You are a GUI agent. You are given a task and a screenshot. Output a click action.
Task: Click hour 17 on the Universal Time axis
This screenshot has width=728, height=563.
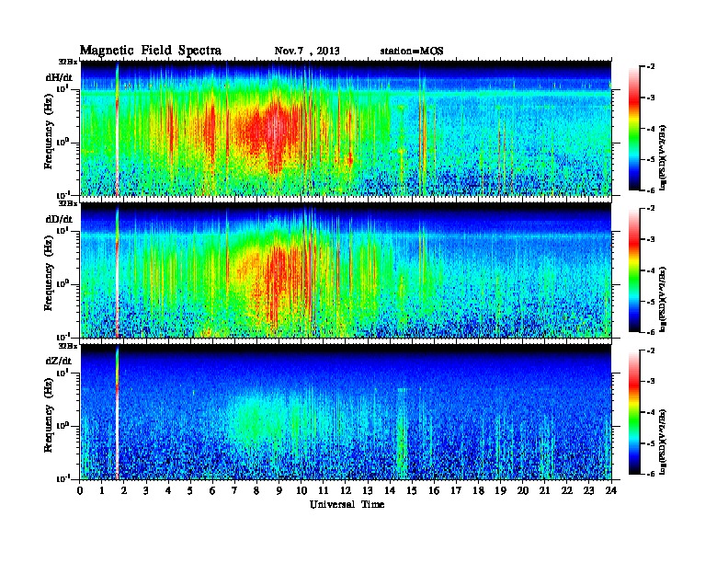click(457, 491)
